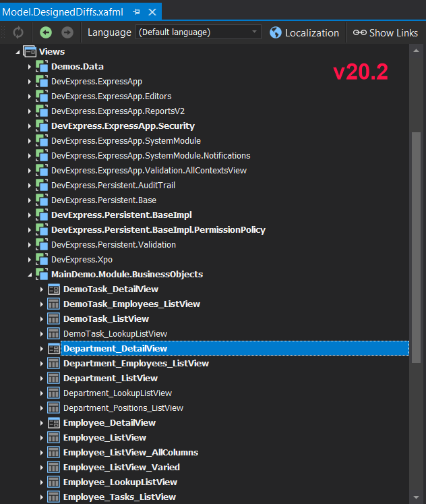Select DevExpress.Persistent.BaseImpl.PermissionPolicy tree item
This screenshot has height=504, width=426.
click(x=158, y=230)
